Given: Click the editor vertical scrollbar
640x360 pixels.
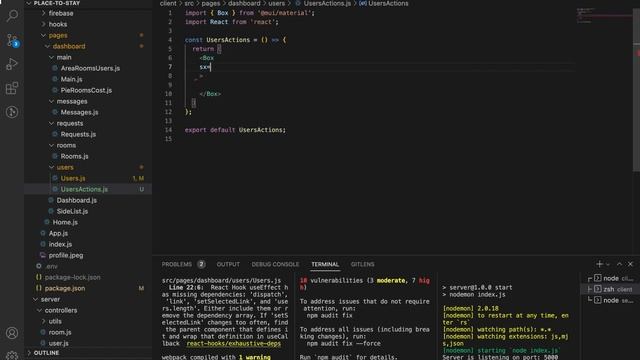Looking at the screenshot, I should pos(636,90).
